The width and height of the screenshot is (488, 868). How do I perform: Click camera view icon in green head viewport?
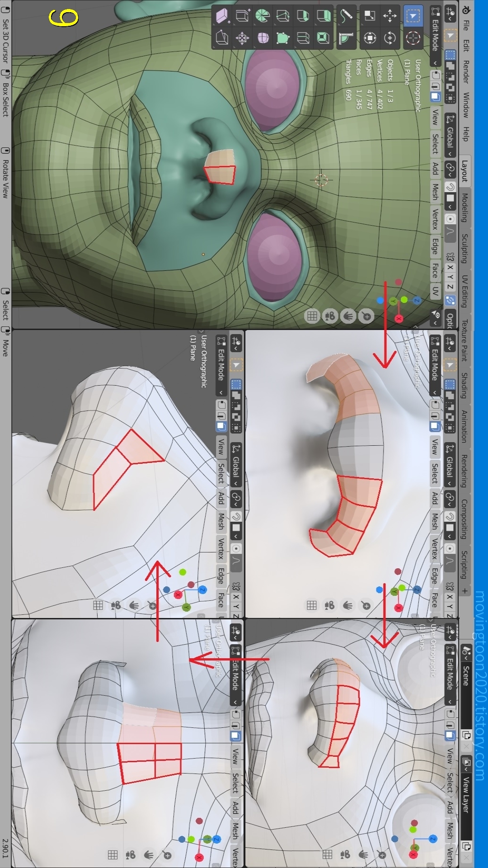(x=330, y=316)
